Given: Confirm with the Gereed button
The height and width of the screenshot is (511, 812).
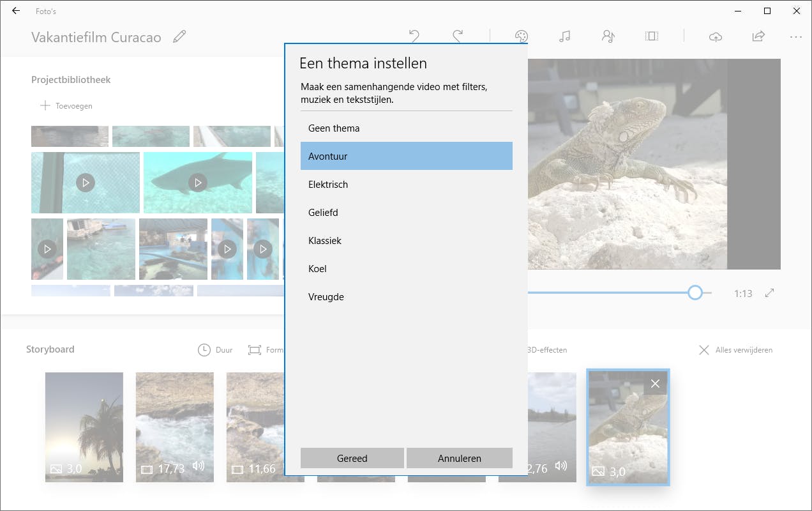Looking at the screenshot, I should click(352, 458).
